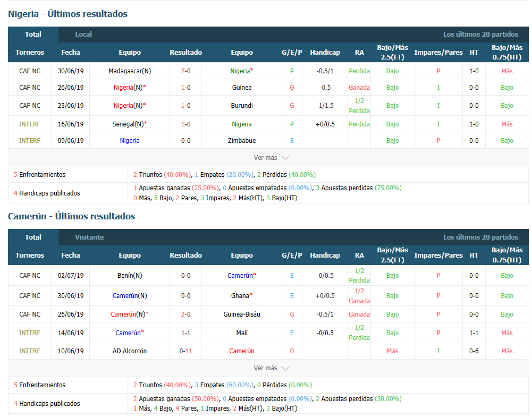Click handicap -1/1.5 in Burundi row
Screen dimensions: 532x417
tap(325, 105)
